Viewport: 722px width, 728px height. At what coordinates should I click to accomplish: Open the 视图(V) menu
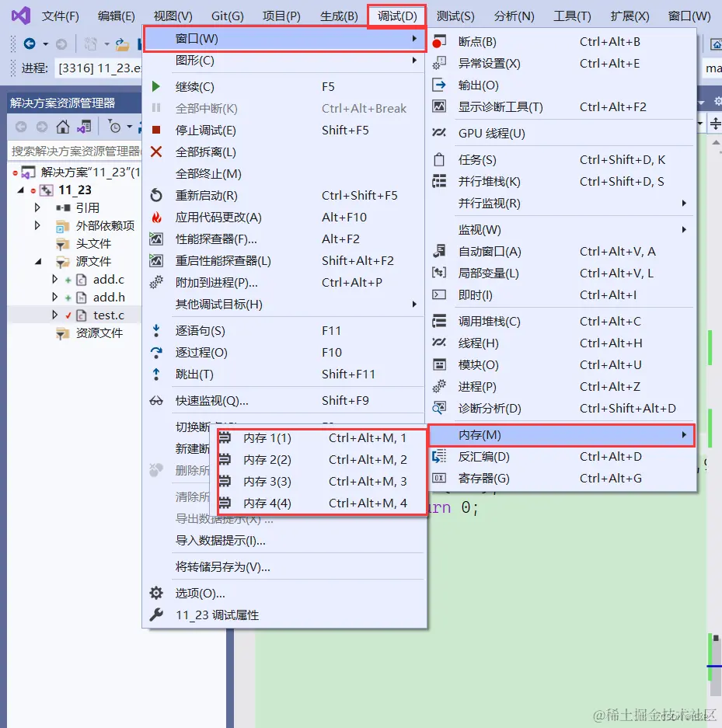click(x=173, y=16)
